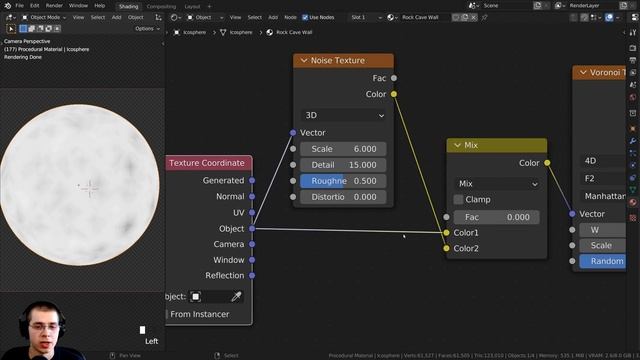Viewport: 640px width, 360px height.
Task: Click the RenderLayer name field
Action: [x=594, y=6]
